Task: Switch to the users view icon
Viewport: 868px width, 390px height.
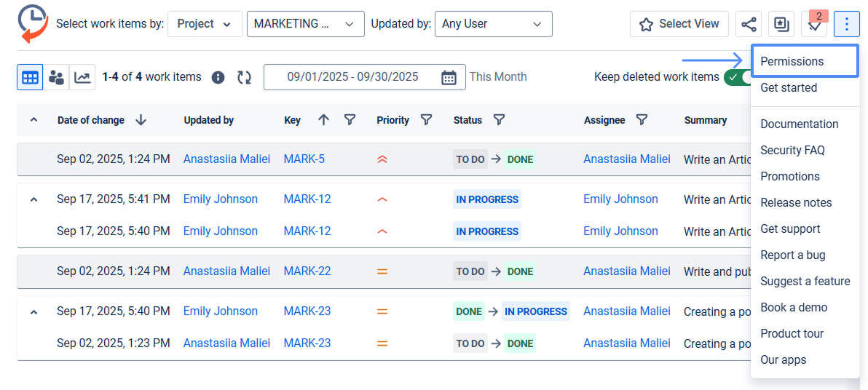Action: coord(56,77)
